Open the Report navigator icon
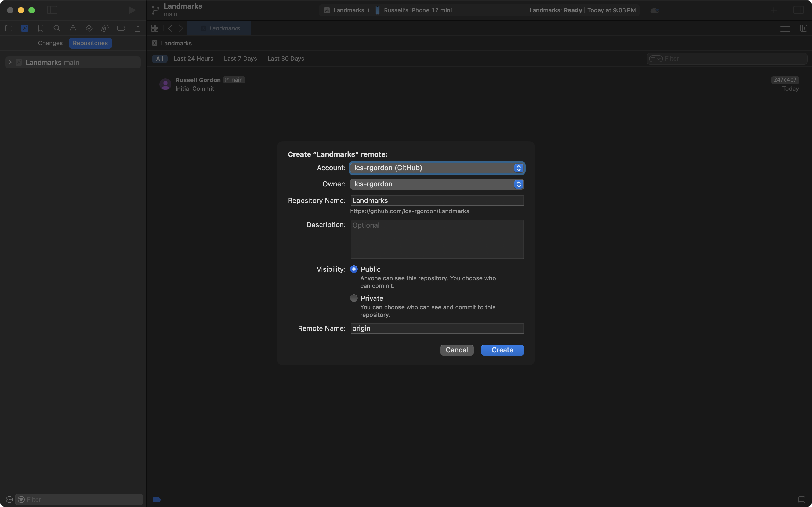This screenshot has width=812, height=507. [137, 28]
